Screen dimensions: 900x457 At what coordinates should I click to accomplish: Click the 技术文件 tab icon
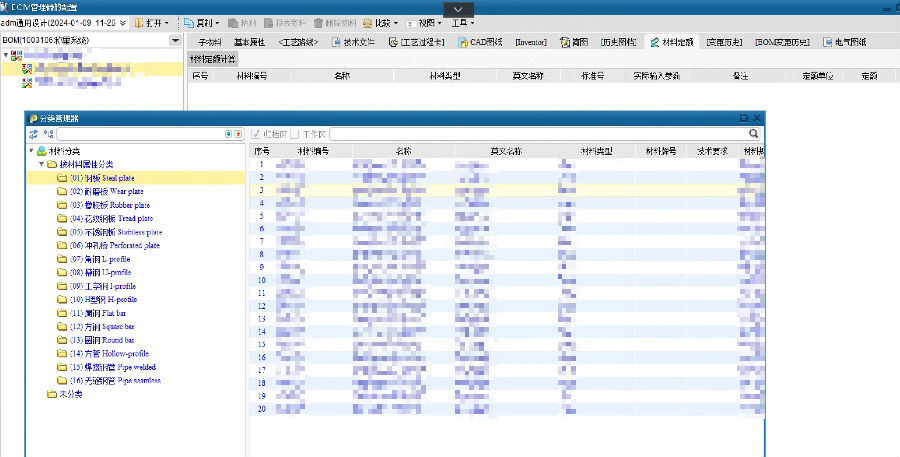point(335,42)
